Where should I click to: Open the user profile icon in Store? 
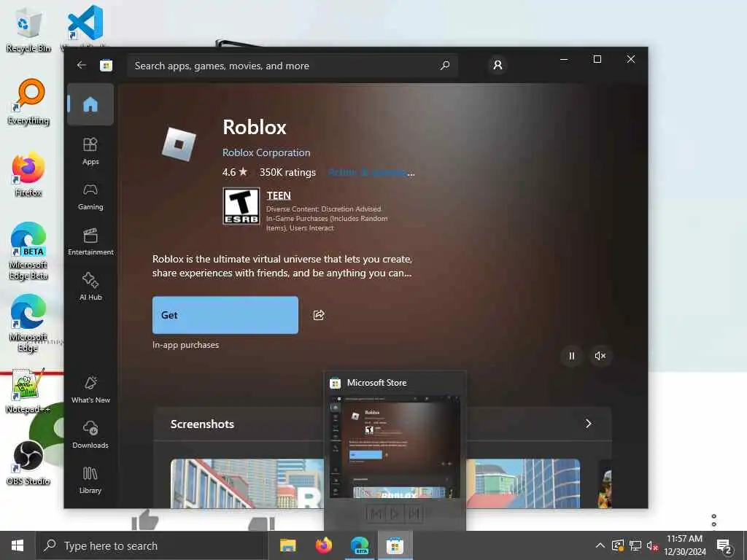[498, 65]
